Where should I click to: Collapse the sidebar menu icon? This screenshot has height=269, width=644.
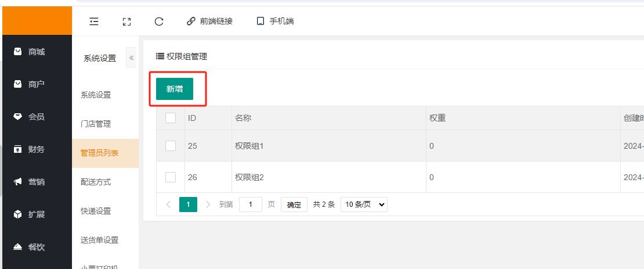(x=94, y=21)
